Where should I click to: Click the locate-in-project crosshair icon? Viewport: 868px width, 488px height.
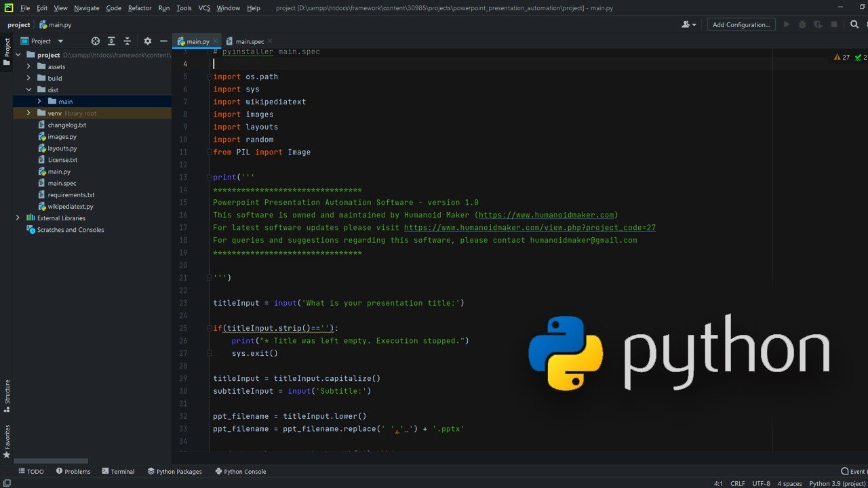click(x=96, y=41)
